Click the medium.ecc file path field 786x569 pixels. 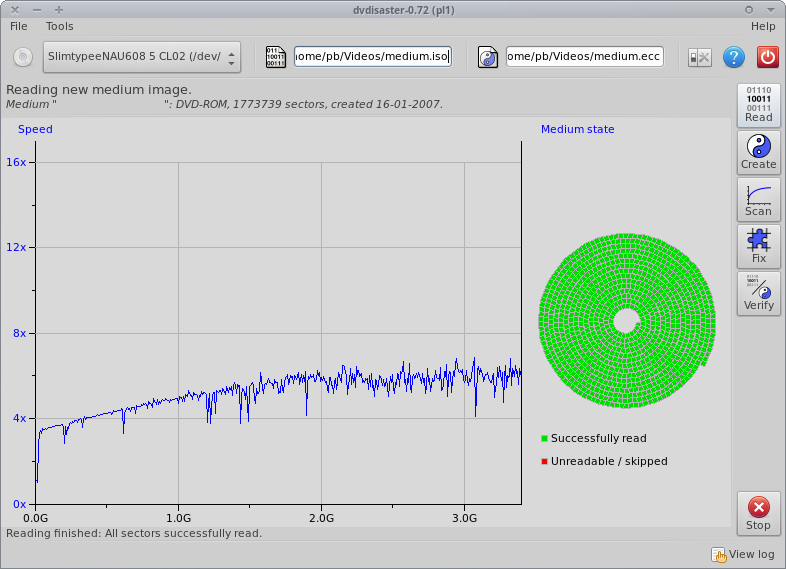pyautogui.click(x=584, y=57)
